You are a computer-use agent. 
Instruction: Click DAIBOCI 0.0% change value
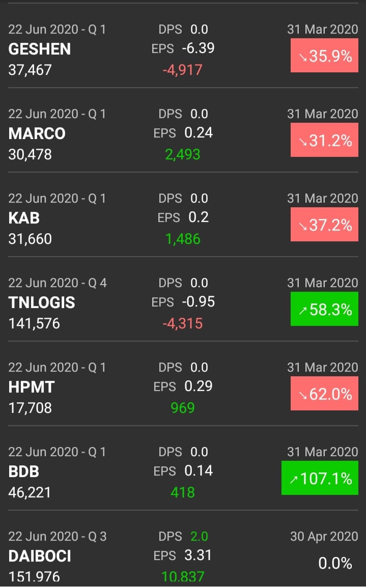pyautogui.click(x=335, y=563)
